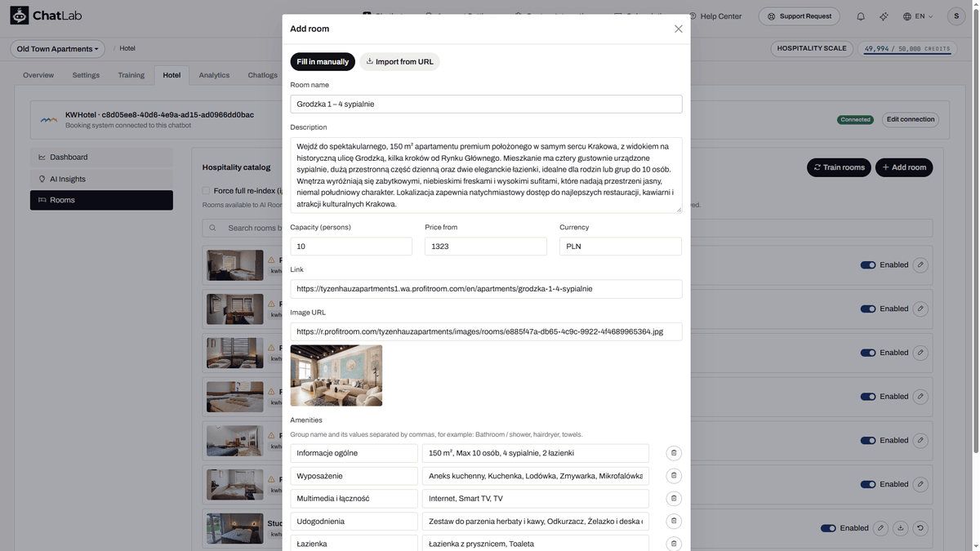Toggle Enabled switch on the Studio row
This screenshot has height=551, width=980.
(828, 528)
